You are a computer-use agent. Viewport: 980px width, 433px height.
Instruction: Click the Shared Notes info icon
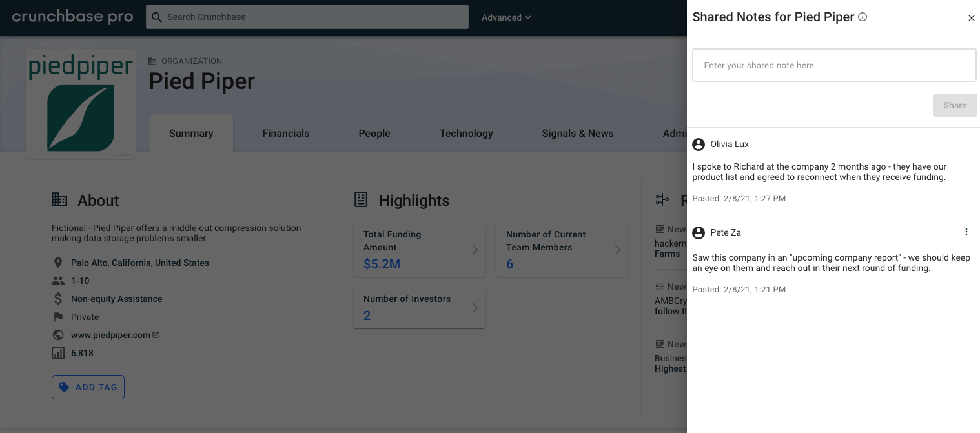(863, 17)
